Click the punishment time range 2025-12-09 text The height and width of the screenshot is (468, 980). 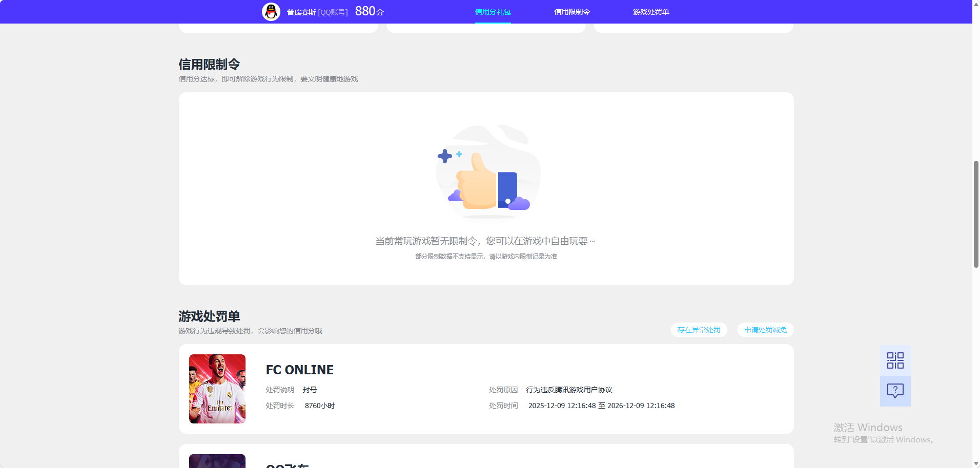pyautogui.click(x=602, y=406)
